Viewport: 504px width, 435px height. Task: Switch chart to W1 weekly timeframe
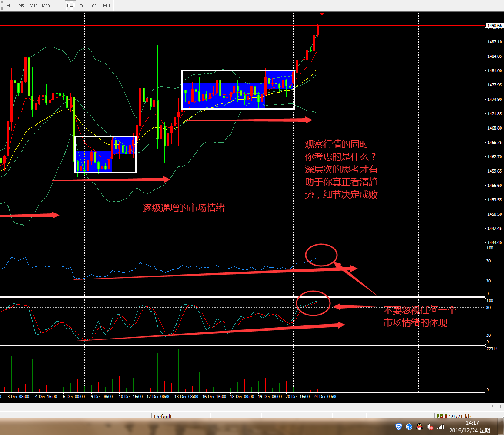(x=94, y=6)
